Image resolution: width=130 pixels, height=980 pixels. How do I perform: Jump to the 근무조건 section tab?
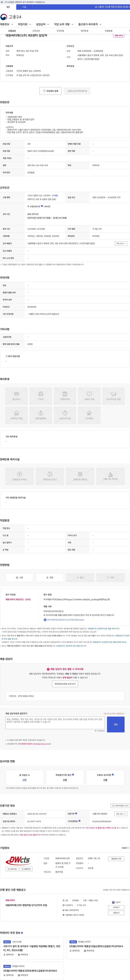click(36, 31)
